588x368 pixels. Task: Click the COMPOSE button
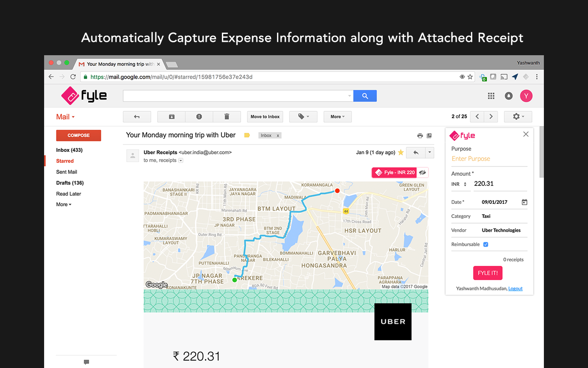79,135
